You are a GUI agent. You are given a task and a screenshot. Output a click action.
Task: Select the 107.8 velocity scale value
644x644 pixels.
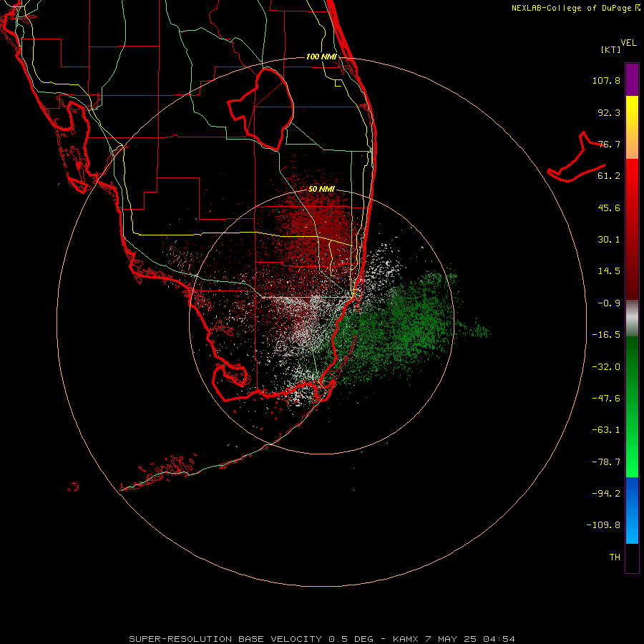pyautogui.click(x=606, y=80)
